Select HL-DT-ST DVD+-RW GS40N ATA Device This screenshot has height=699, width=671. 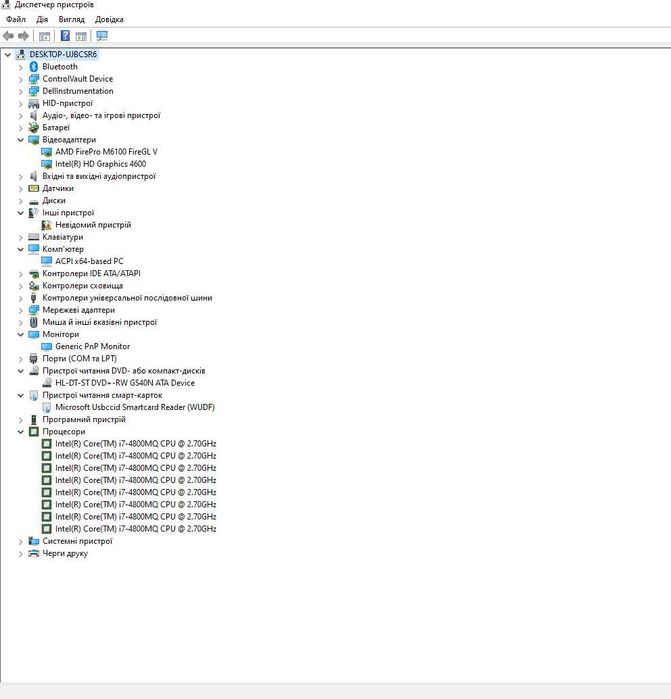(125, 383)
